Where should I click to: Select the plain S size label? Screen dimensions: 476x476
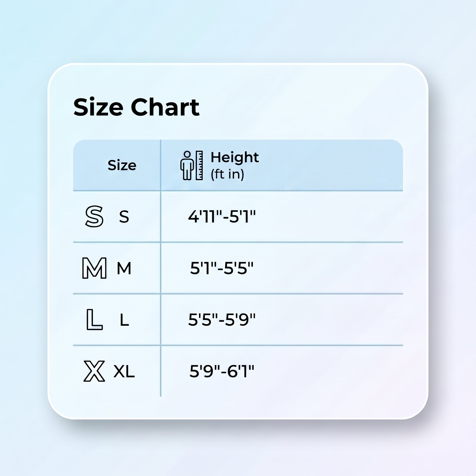124,217
